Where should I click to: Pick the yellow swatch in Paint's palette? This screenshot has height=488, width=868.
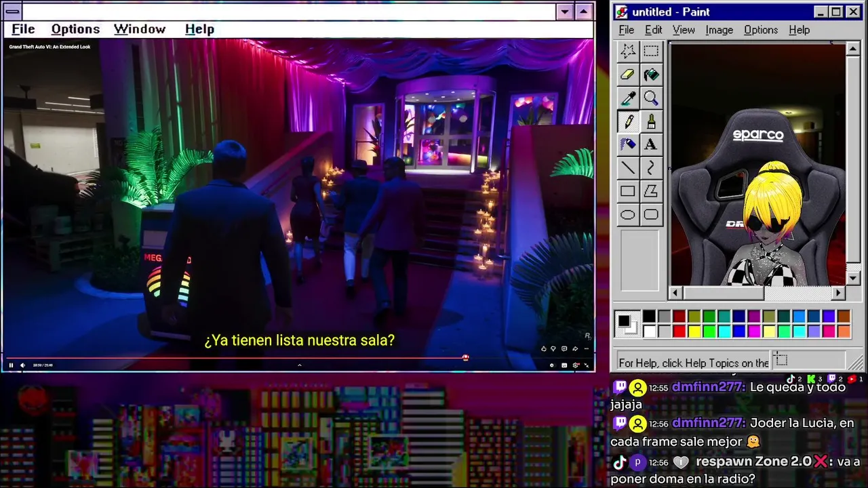coord(694,331)
